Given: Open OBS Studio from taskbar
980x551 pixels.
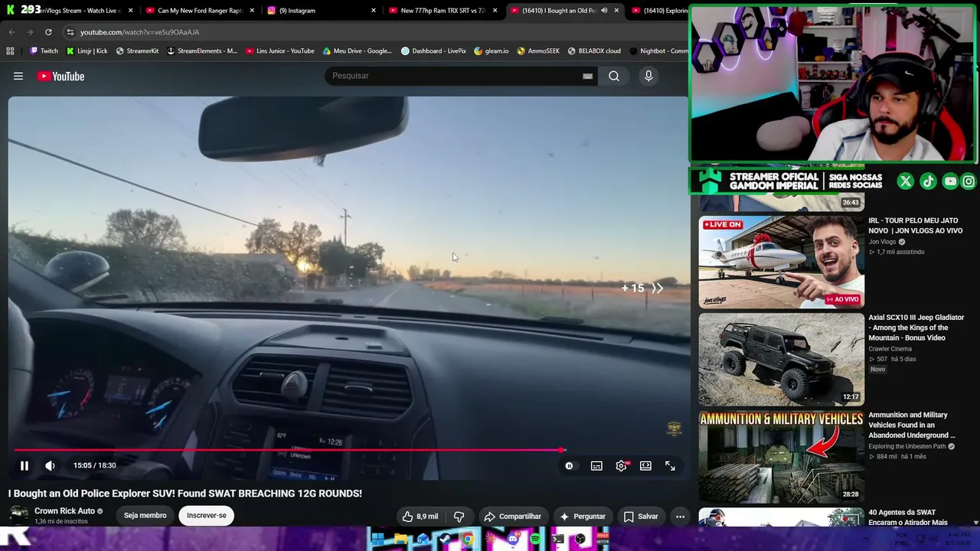Looking at the screenshot, I should pos(580,540).
